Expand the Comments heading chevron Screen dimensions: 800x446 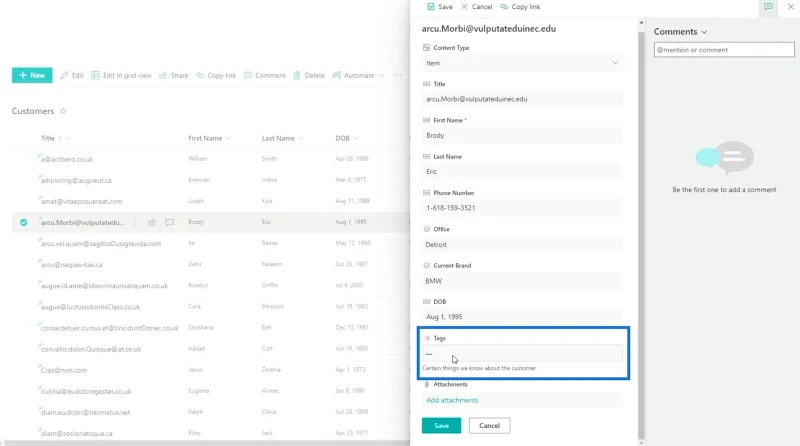click(x=704, y=32)
